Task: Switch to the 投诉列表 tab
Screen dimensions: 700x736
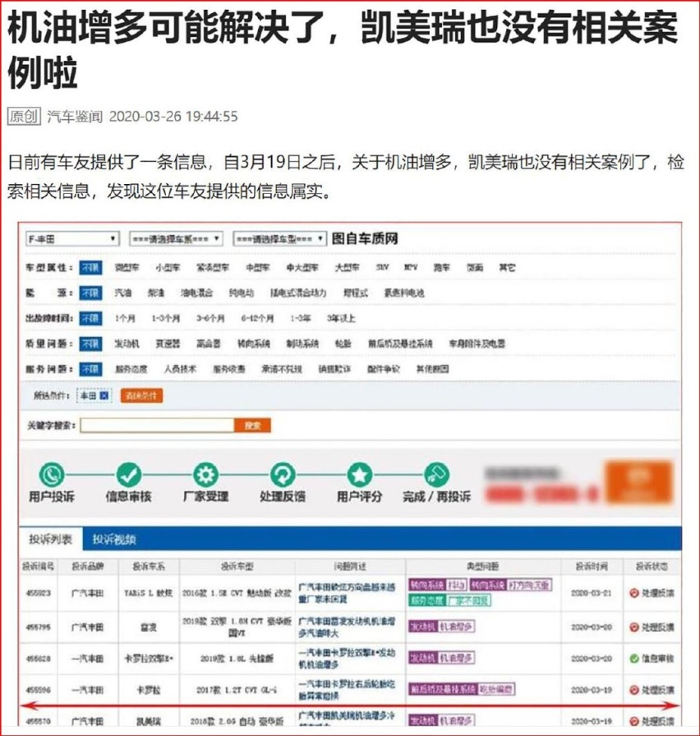Action: pos(51,539)
